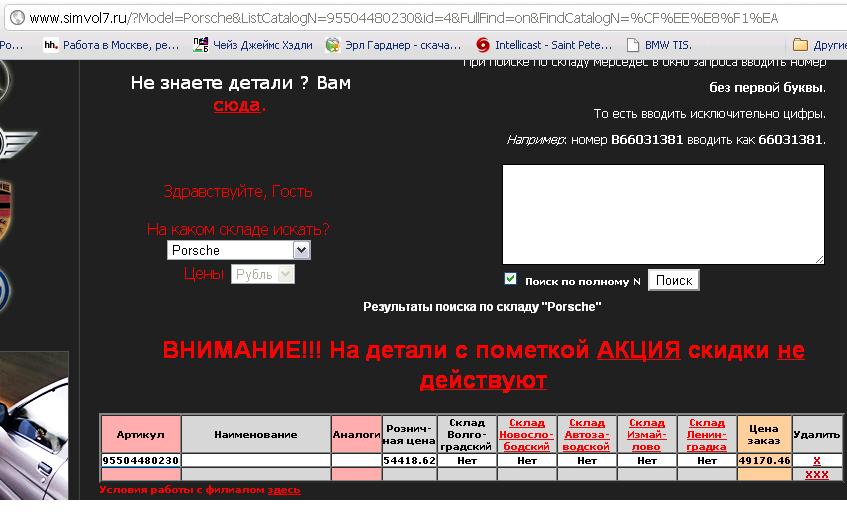Click the Склад Новослободский column link

click(x=527, y=435)
